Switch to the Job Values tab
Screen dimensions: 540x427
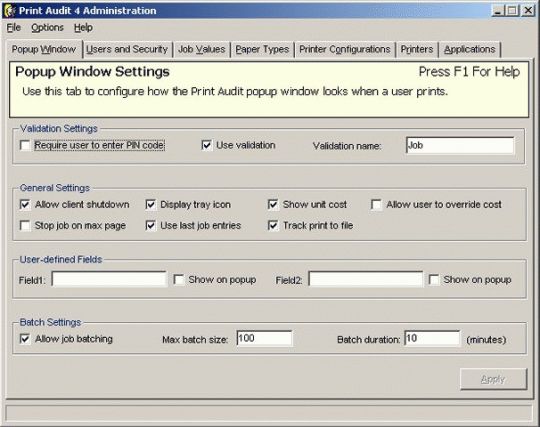click(x=202, y=49)
